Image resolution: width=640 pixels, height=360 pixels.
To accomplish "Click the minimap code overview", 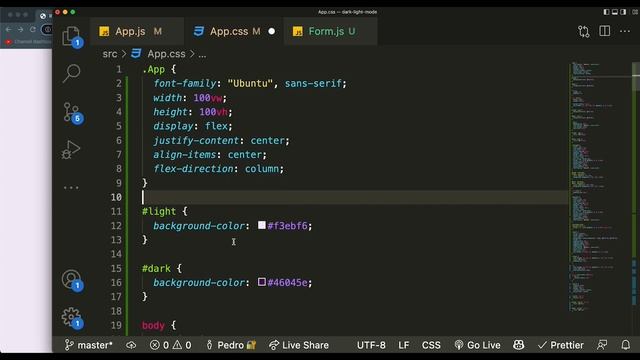I will pos(600,187).
